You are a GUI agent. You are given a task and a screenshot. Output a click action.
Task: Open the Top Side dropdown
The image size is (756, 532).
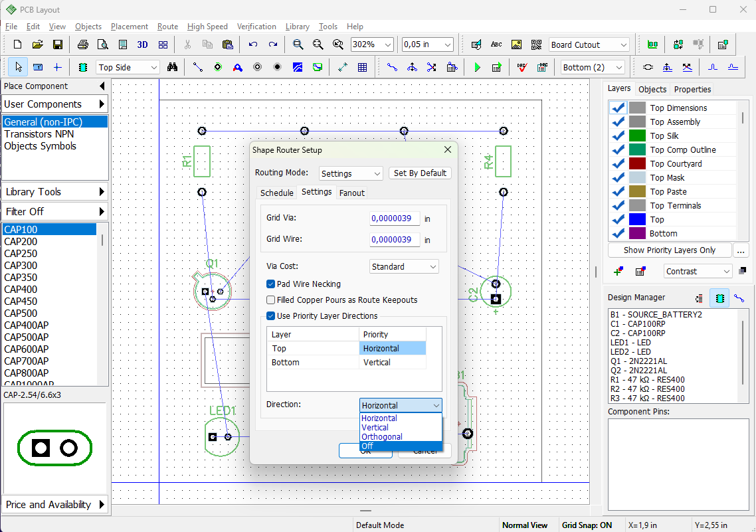point(128,68)
